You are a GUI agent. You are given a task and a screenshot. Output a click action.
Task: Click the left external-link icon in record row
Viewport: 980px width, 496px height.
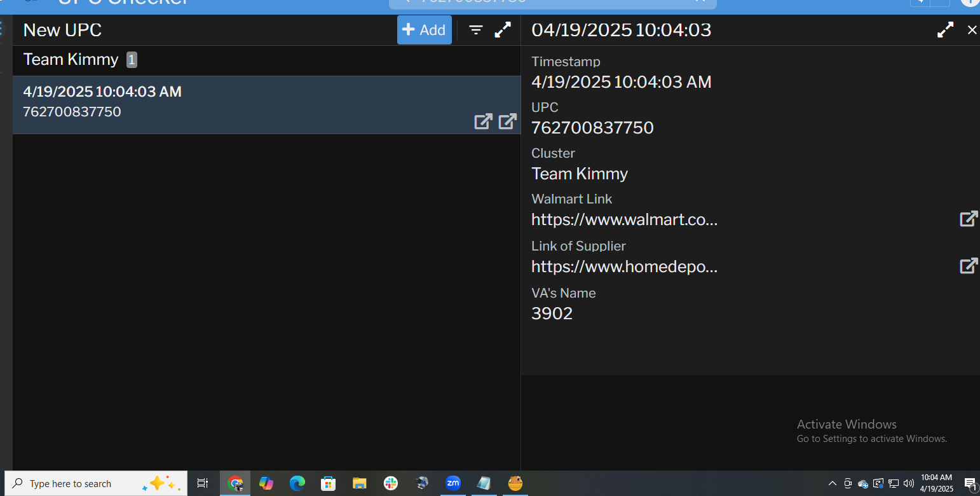pyautogui.click(x=483, y=121)
